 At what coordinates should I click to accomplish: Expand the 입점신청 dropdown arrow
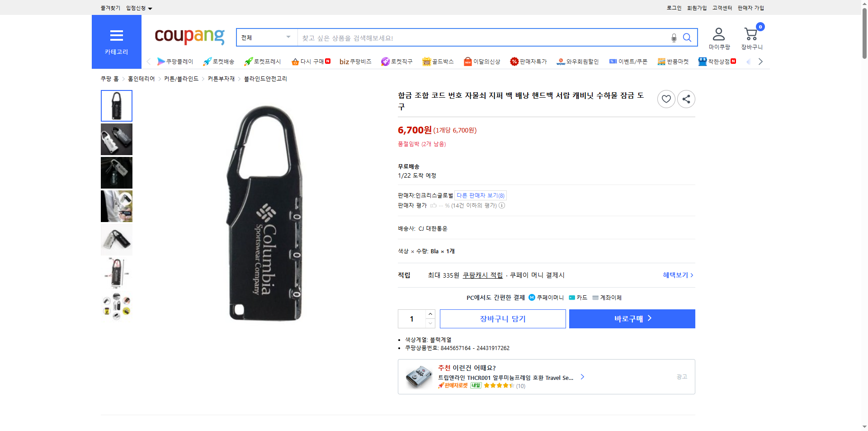point(150,8)
